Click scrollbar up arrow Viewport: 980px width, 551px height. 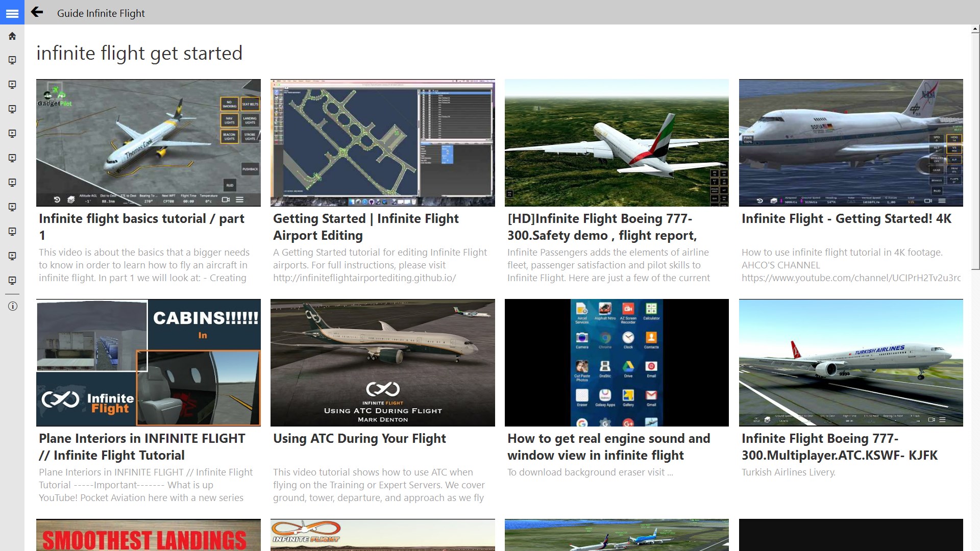975,30
